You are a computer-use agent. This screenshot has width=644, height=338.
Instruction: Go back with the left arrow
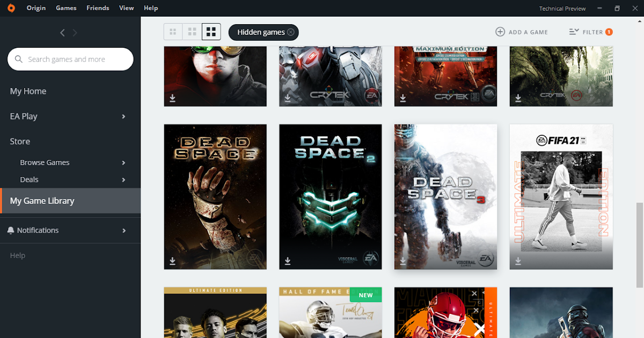62,33
